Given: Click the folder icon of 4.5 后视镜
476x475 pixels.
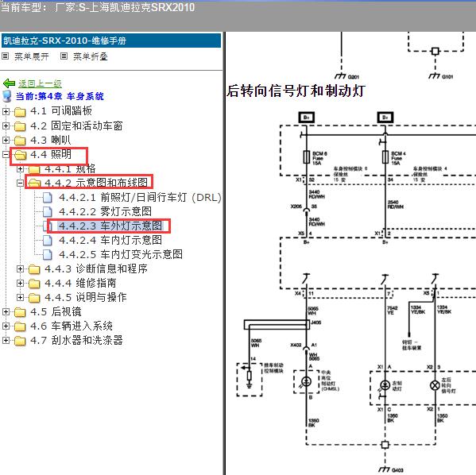Looking at the screenshot, I should (x=20, y=312).
